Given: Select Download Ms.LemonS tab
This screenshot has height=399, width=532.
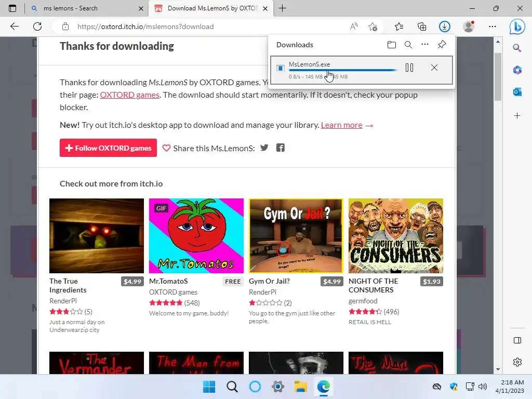Looking at the screenshot, I should pyautogui.click(x=212, y=8).
